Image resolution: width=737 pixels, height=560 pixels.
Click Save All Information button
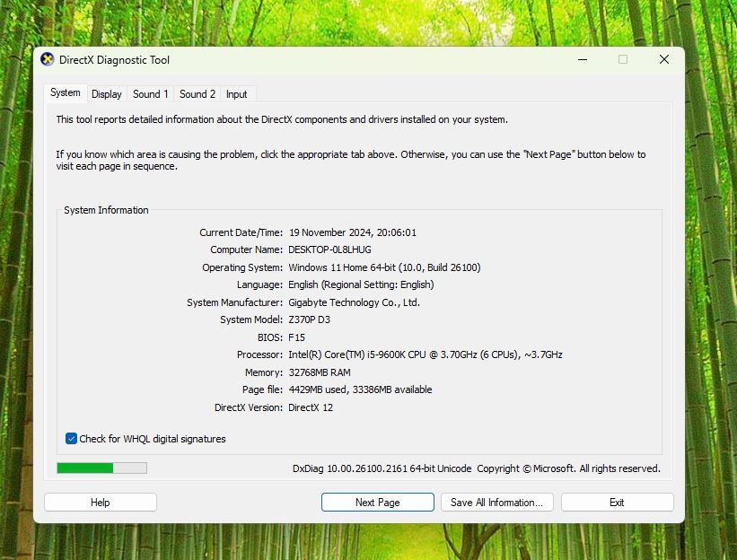tap(496, 503)
